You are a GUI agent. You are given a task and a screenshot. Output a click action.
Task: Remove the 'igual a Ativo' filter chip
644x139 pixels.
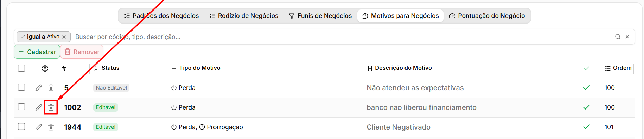coord(64,37)
